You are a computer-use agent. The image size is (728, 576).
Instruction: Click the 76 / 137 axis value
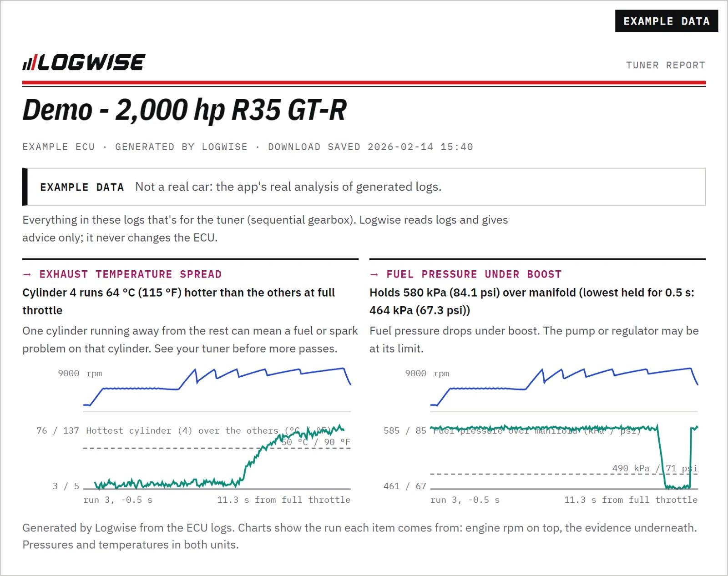coord(58,430)
